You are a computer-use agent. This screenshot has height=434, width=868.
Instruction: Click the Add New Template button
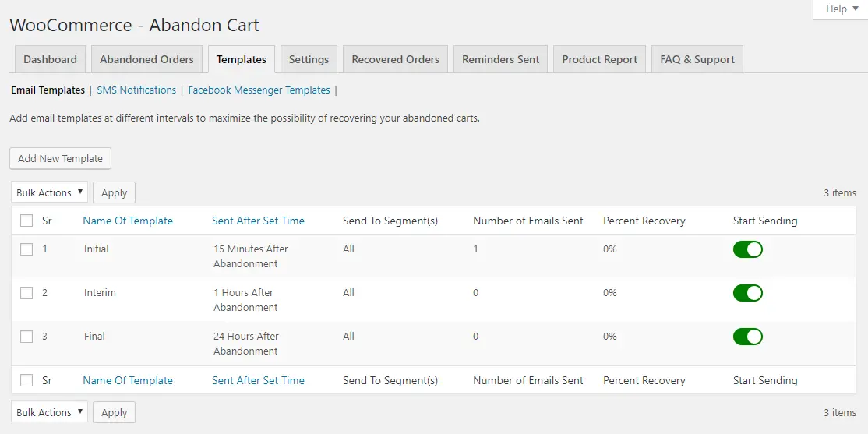pyautogui.click(x=60, y=158)
